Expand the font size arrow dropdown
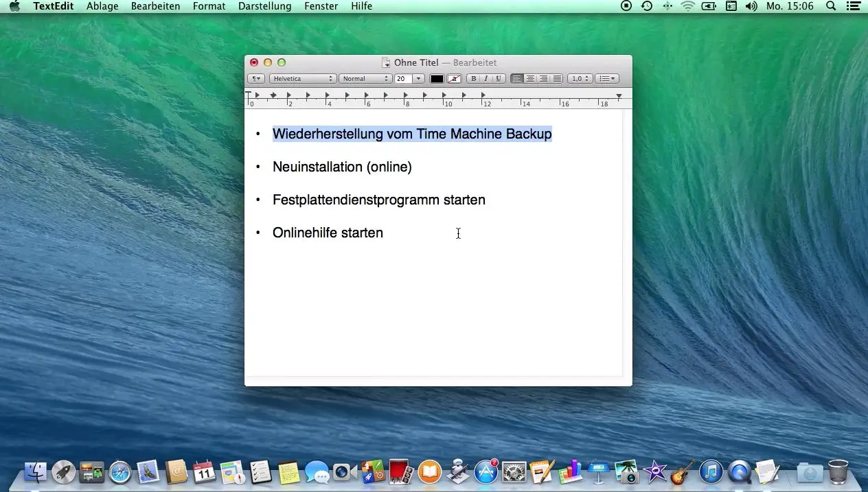 click(418, 79)
